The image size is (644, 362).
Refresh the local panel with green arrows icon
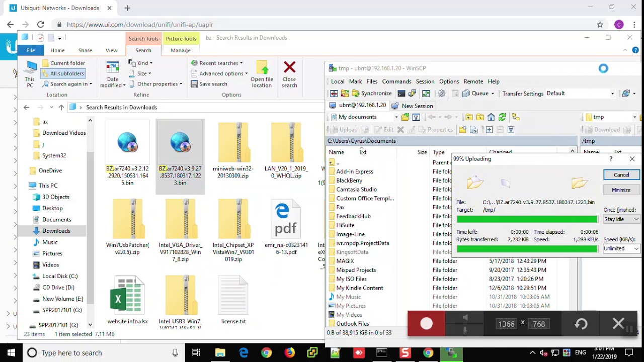click(502, 117)
